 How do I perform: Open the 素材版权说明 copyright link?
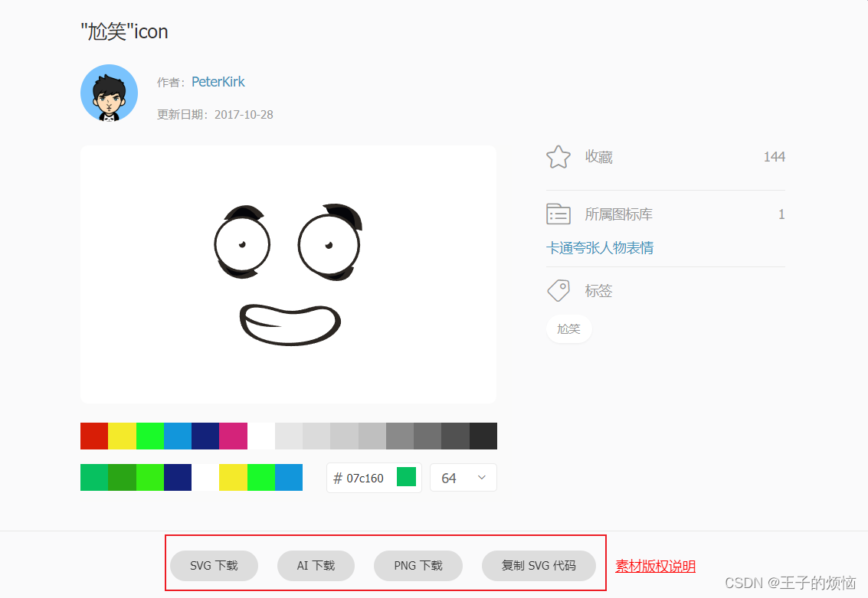(x=655, y=565)
